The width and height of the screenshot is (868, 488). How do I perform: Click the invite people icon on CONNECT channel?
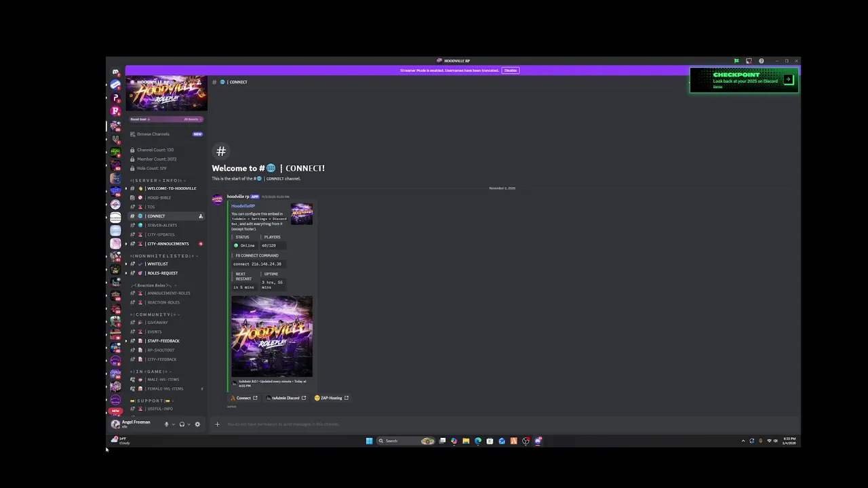pyautogui.click(x=200, y=216)
